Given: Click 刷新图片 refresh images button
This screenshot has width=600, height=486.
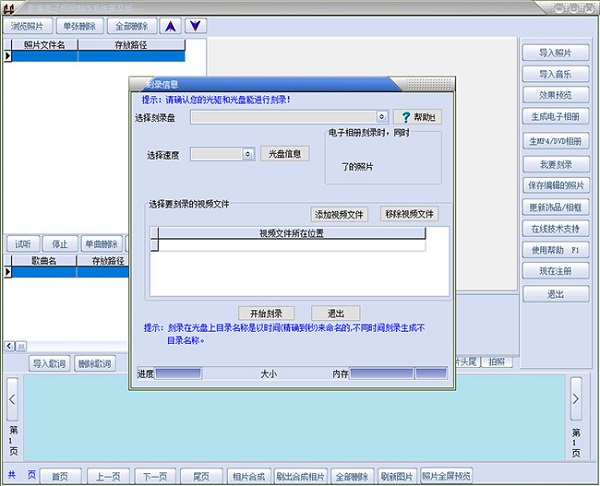Looking at the screenshot, I should pyautogui.click(x=397, y=476).
